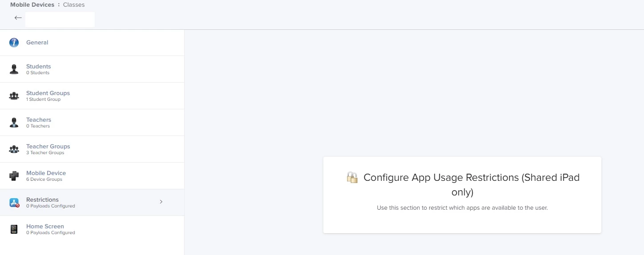
Task: Open the General section
Action: pyautogui.click(x=92, y=43)
